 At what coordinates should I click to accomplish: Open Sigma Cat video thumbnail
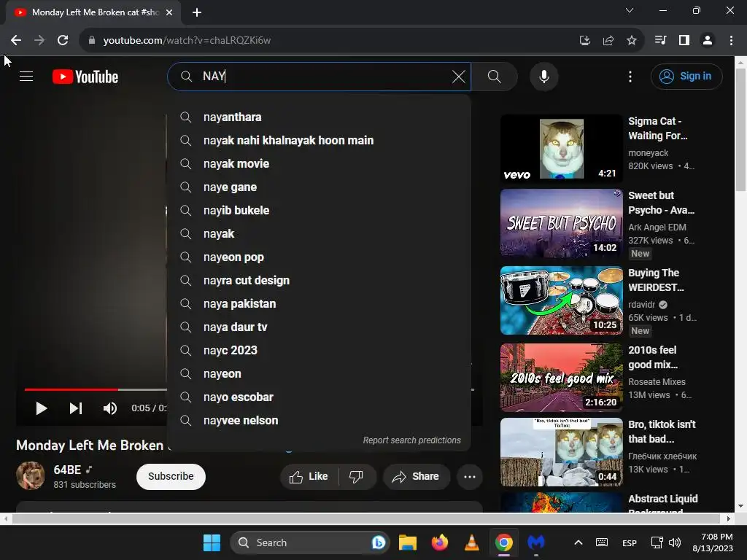(x=561, y=149)
